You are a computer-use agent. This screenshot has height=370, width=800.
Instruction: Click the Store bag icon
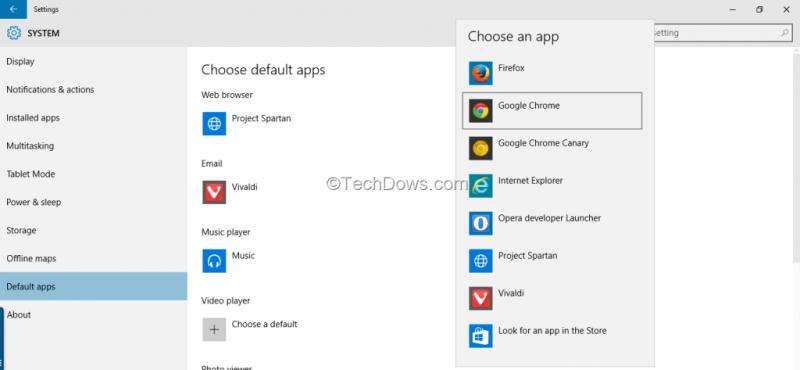click(480, 336)
